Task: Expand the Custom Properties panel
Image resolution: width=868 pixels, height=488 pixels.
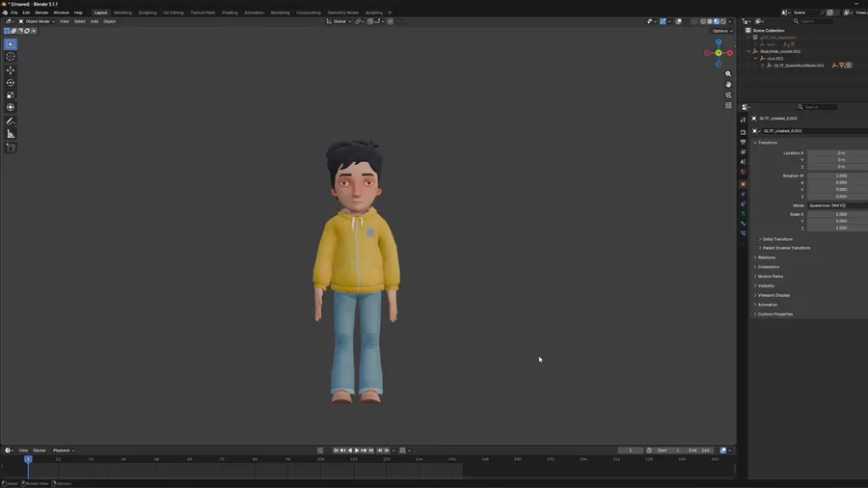Action: click(x=773, y=313)
